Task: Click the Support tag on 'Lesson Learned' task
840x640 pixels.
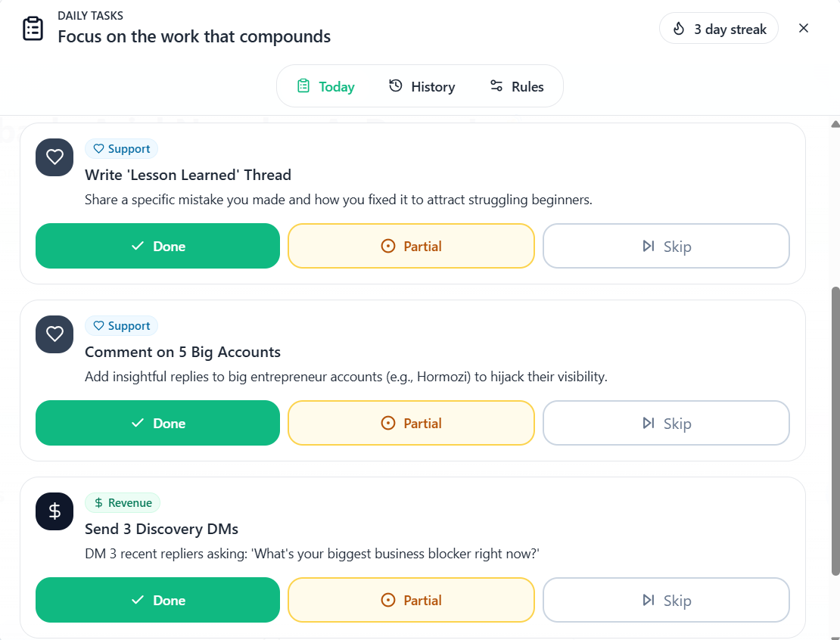Action: click(121, 149)
